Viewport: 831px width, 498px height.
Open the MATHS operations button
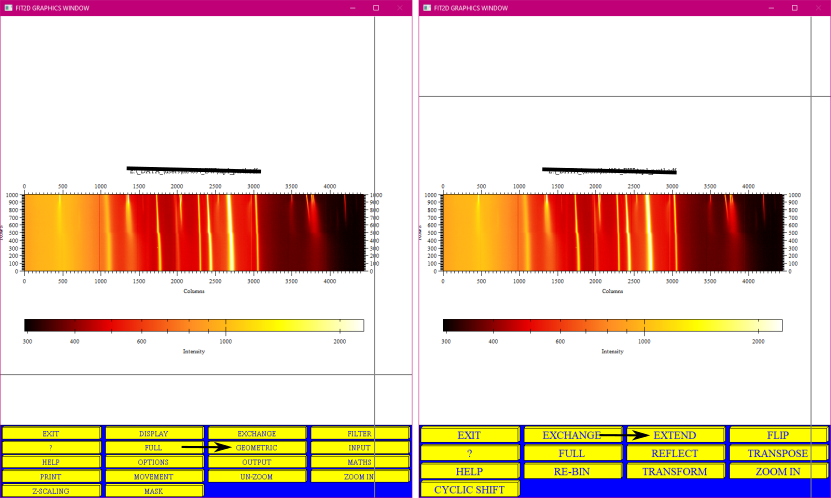click(x=360, y=462)
